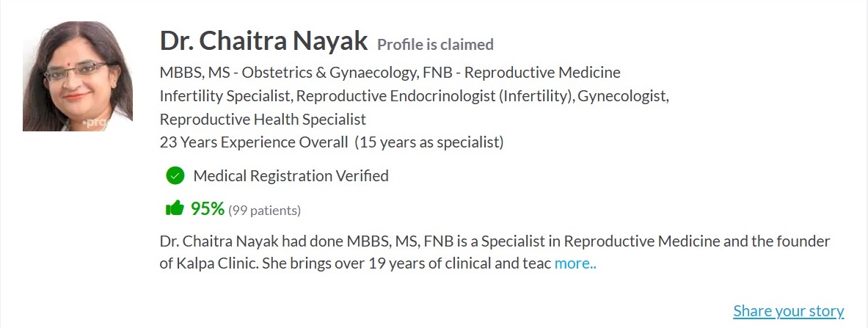Open the "Share your story" link

click(x=788, y=311)
